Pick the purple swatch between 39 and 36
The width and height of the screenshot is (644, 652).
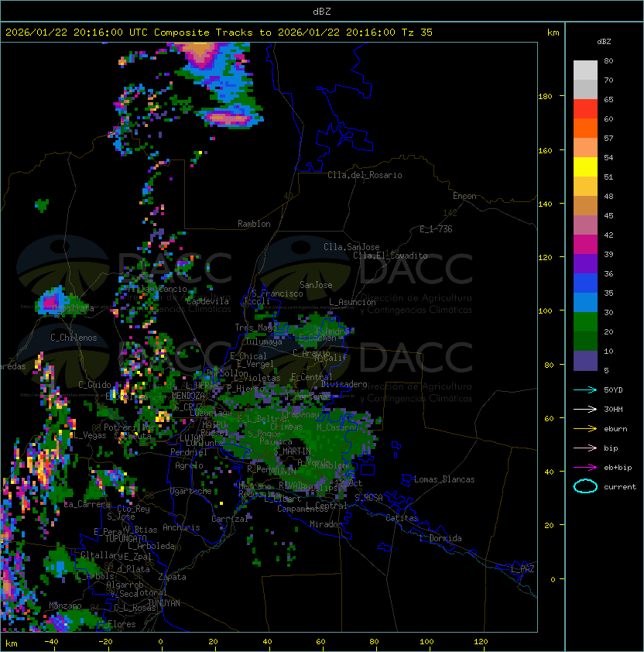pyautogui.click(x=585, y=263)
